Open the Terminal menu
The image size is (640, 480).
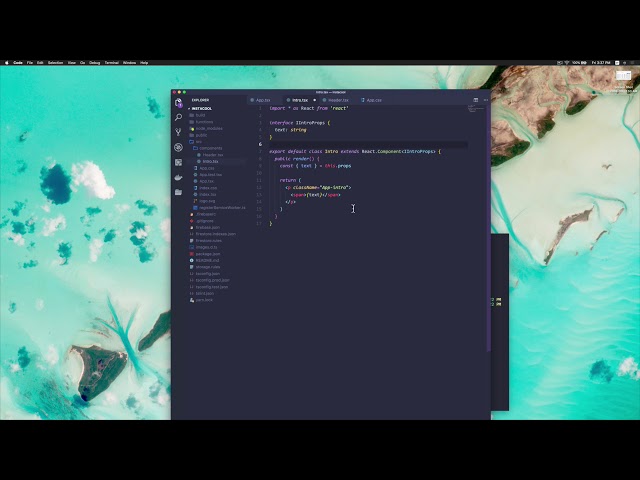point(112,63)
